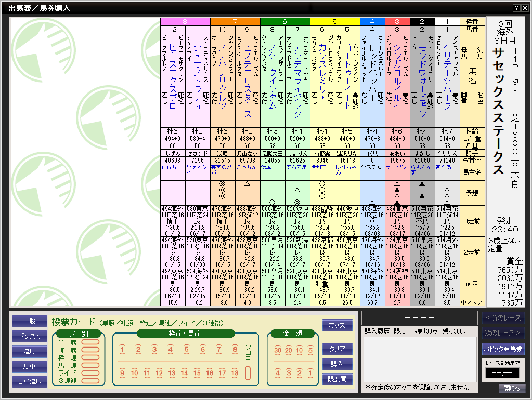Select horse name ヒノデエルスターズ
This screenshot has height=400, width=532.
[248, 81]
